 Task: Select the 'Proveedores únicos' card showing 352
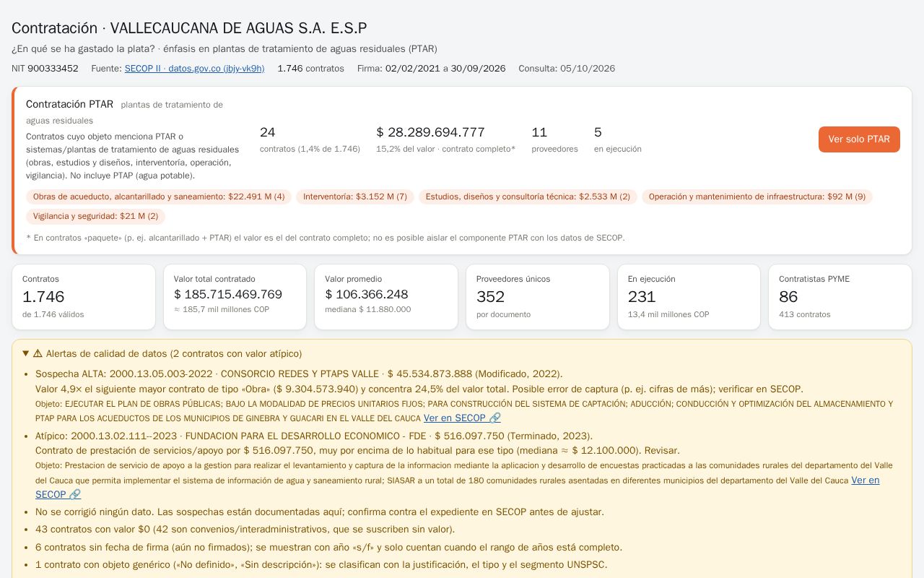pos(538,297)
